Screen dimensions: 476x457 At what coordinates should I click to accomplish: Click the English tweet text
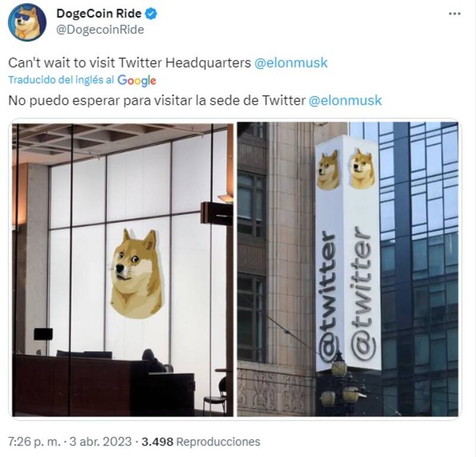168,63
